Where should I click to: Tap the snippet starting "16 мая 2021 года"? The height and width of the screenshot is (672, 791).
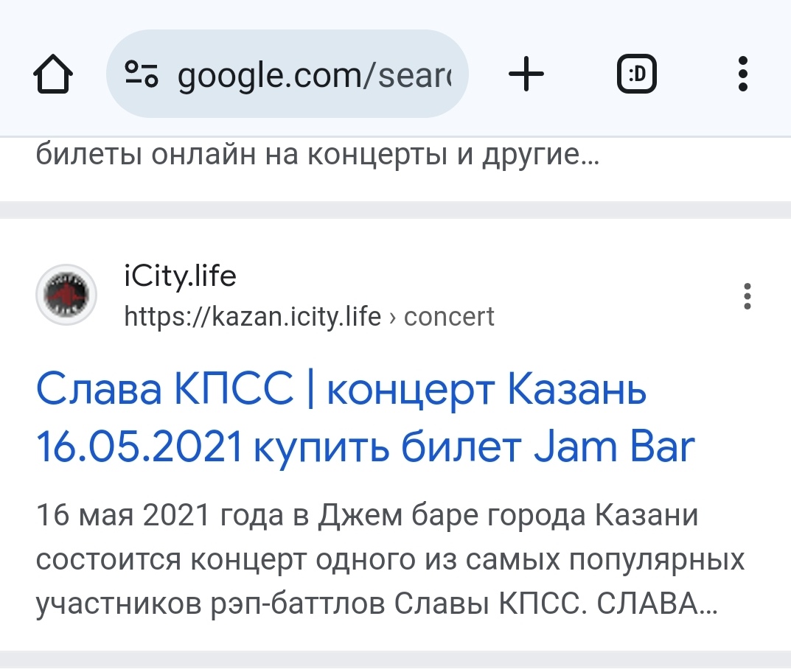(x=389, y=559)
